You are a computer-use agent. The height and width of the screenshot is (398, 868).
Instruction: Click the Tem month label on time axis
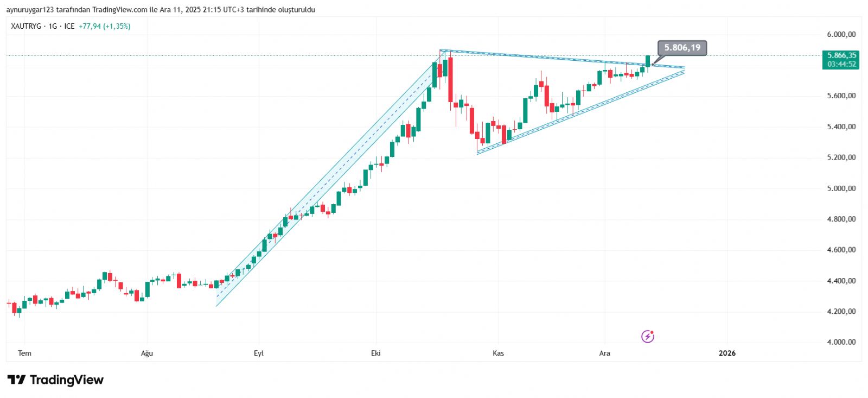(24, 353)
